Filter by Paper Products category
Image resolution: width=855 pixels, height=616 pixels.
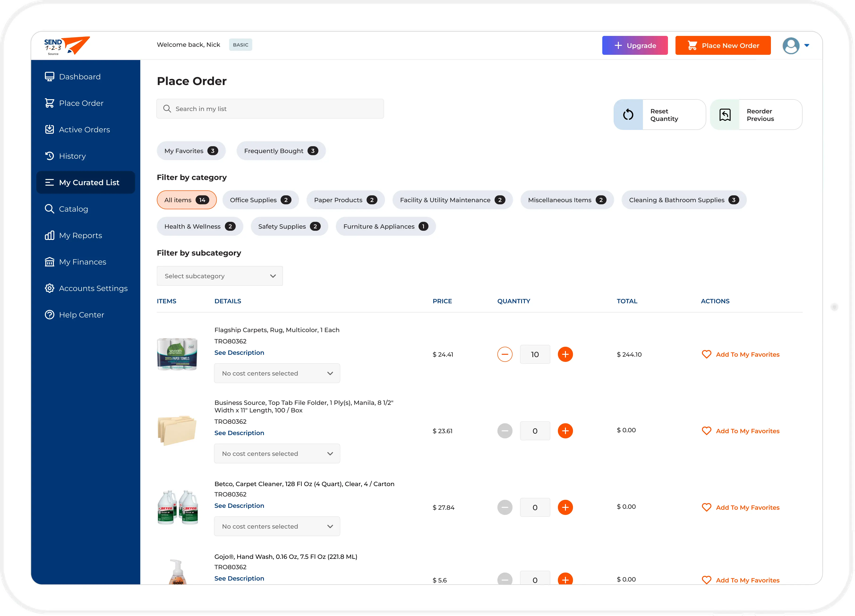coord(345,200)
